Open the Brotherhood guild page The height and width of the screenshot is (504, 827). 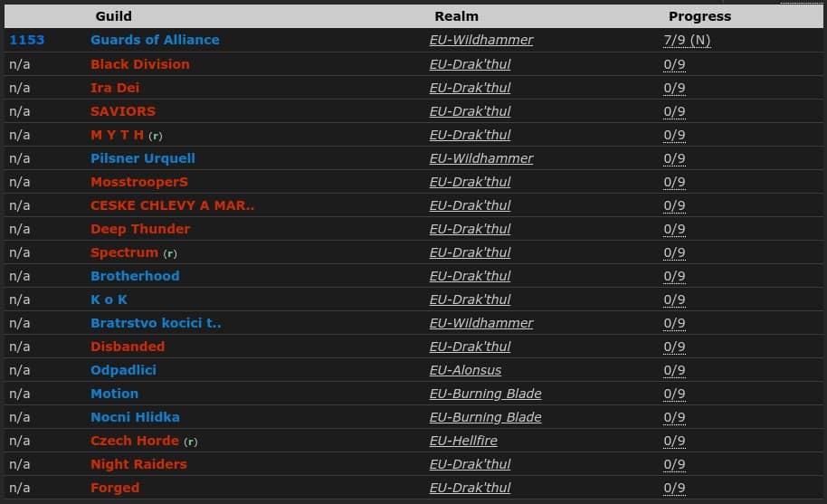tap(135, 276)
